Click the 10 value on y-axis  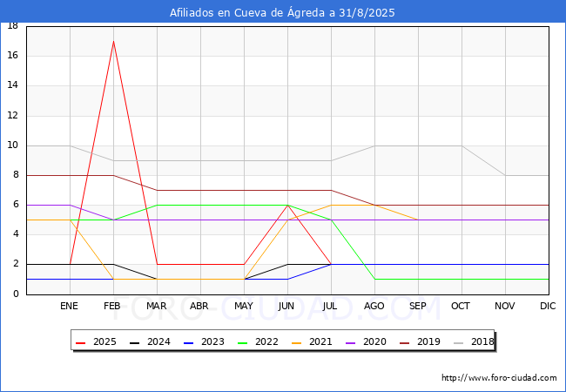(x=13, y=145)
